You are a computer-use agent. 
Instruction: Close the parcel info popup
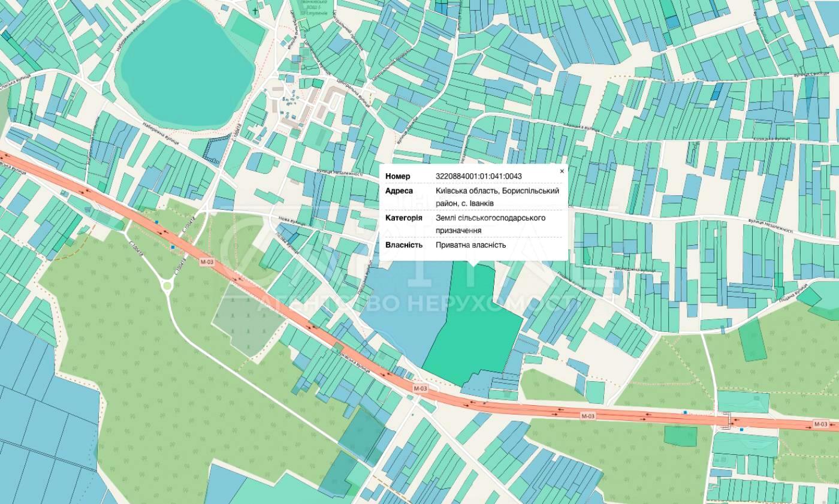(562, 171)
